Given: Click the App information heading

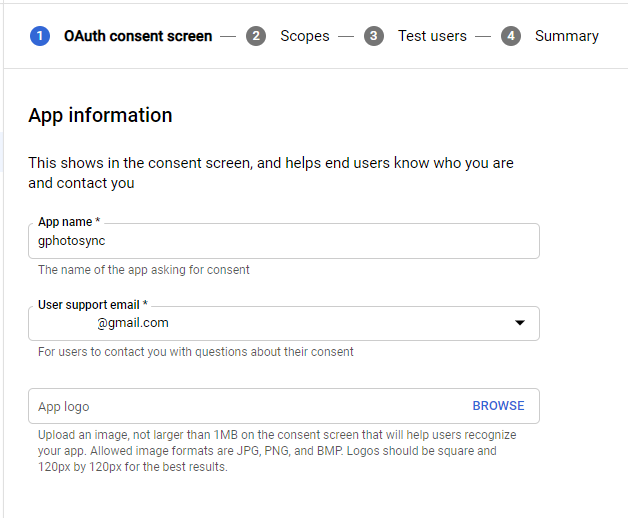Looking at the screenshot, I should point(100,115).
